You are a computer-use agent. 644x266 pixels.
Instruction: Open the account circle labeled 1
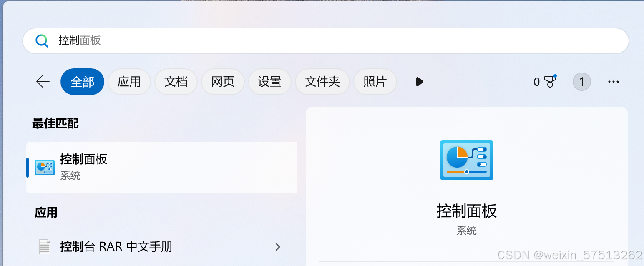582,82
